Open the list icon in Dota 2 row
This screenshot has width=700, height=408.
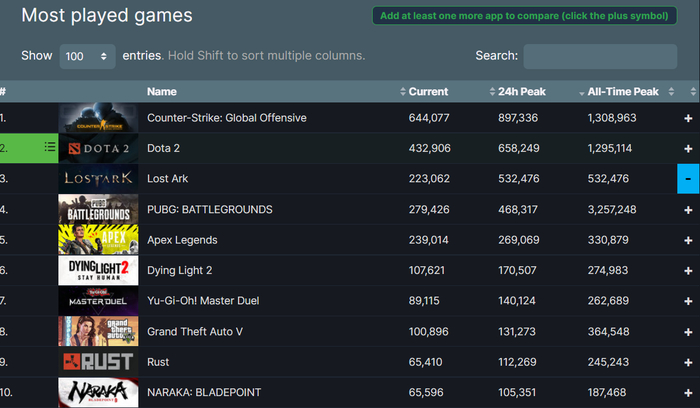pyautogui.click(x=49, y=148)
